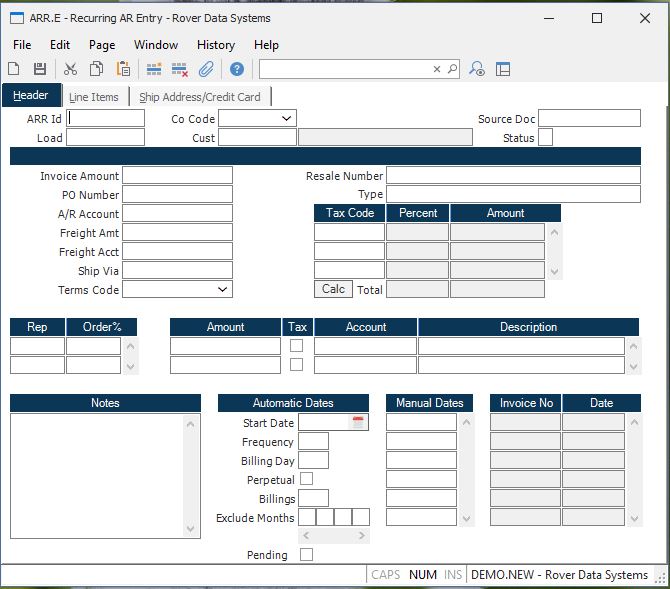Open the Ship Address/Credit Card tab
670x589 pixels.
pos(200,97)
